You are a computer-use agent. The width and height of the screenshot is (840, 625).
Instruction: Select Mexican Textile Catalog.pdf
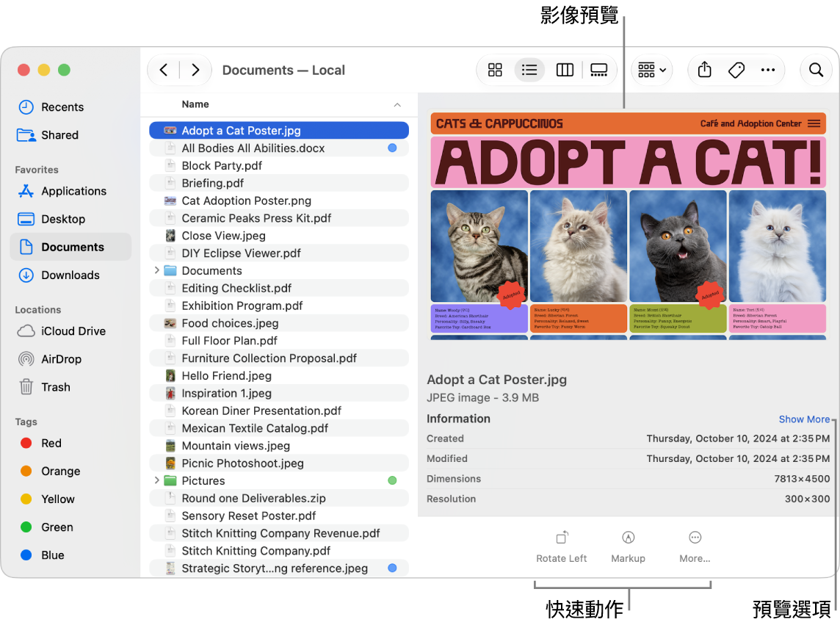pyautogui.click(x=278, y=428)
